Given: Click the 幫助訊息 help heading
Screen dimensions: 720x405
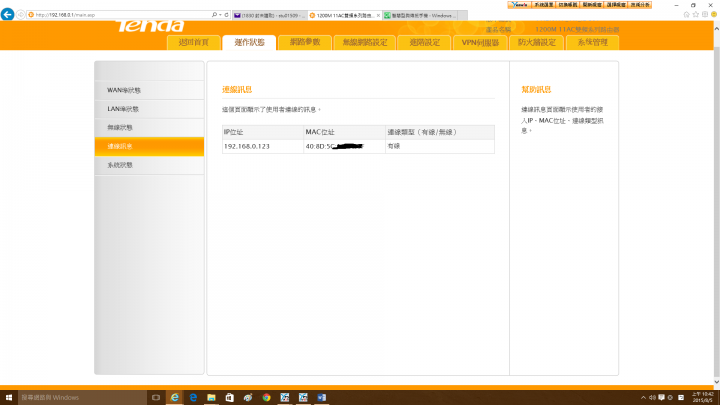Looking at the screenshot, I should click(536, 90).
